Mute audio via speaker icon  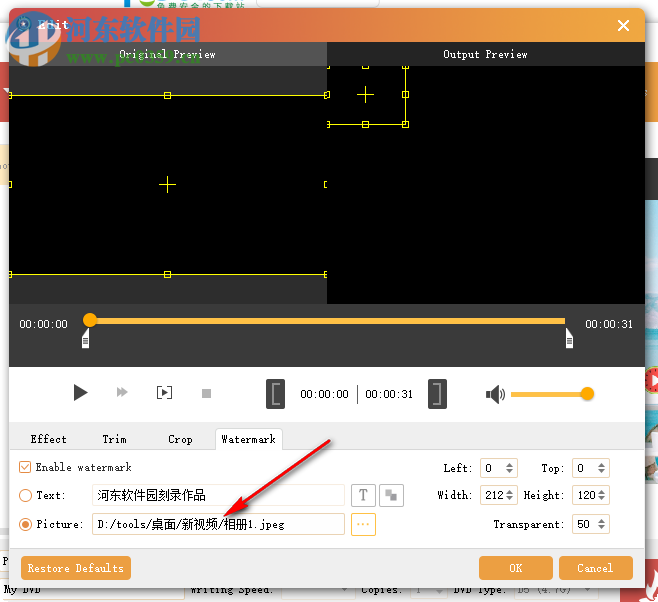(495, 394)
